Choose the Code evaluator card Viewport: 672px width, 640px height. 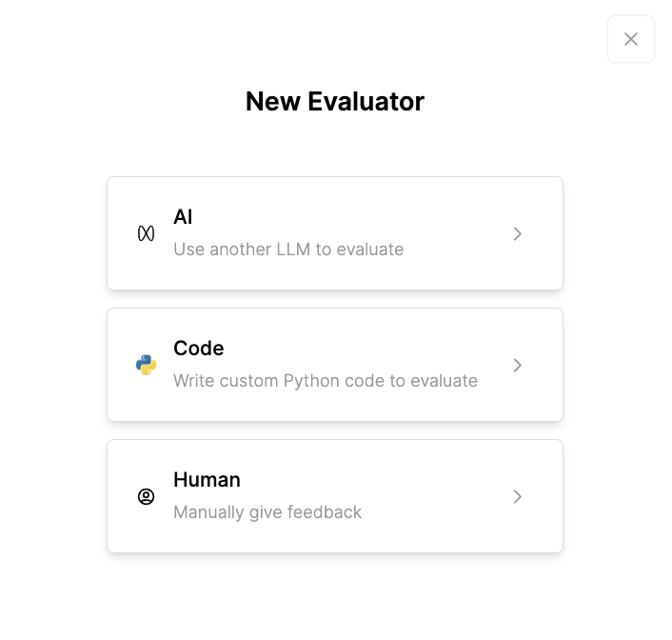335,365
